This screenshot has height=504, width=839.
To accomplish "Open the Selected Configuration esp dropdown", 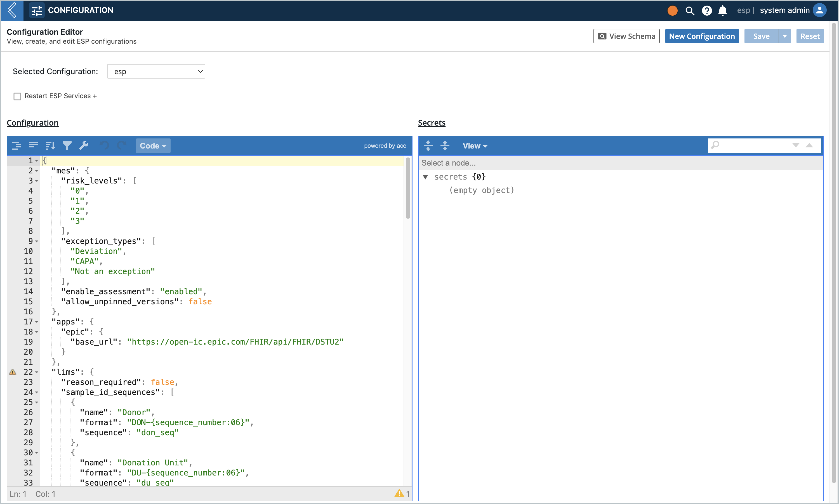I will [x=156, y=71].
